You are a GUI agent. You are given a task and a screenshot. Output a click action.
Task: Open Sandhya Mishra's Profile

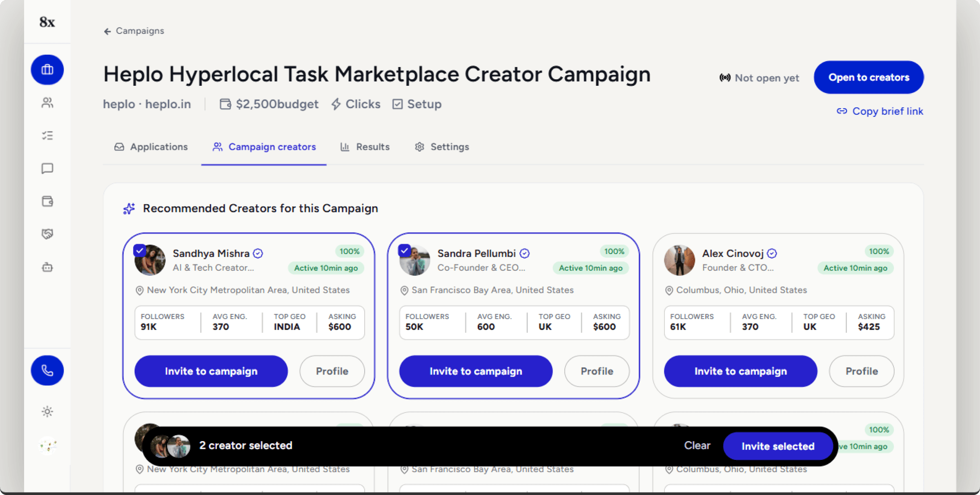click(332, 371)
